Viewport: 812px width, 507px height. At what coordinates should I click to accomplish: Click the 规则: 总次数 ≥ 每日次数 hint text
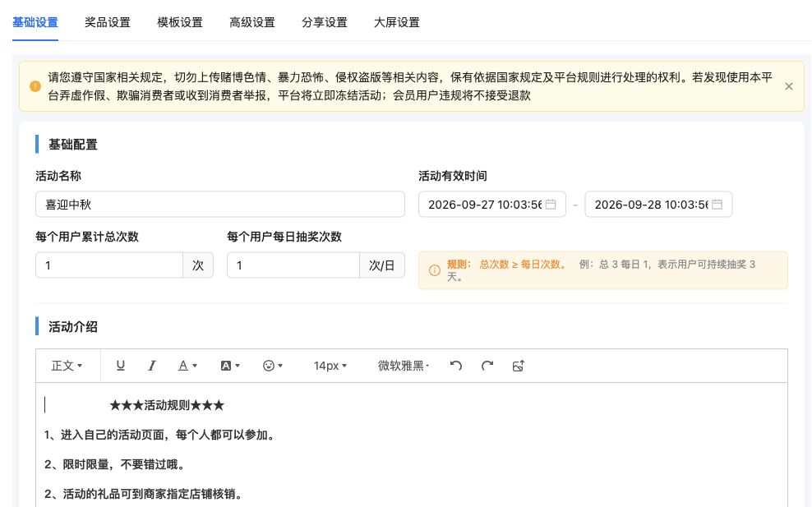coord(507,264)
